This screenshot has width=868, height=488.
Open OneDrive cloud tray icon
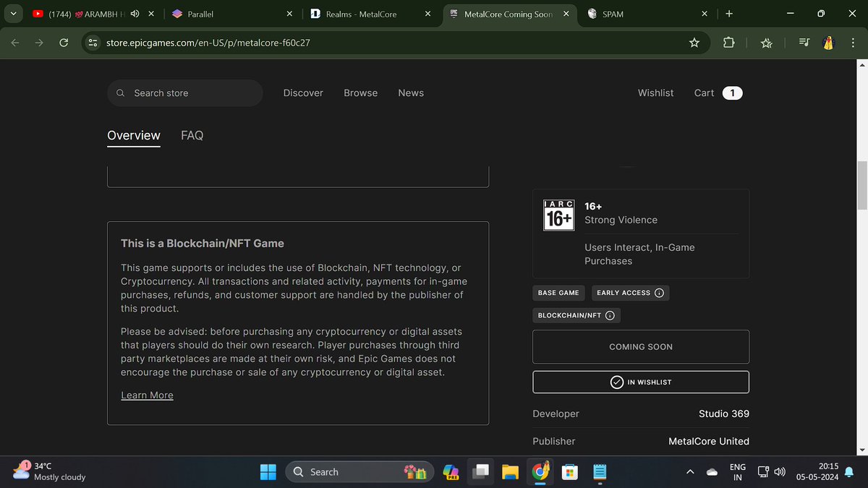click(712, 472)
